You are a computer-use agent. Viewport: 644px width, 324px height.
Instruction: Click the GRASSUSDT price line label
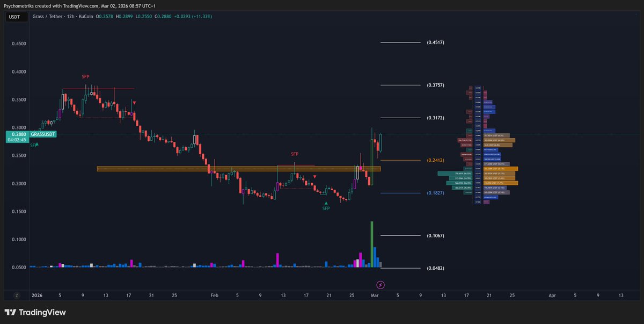pos(43,134)
